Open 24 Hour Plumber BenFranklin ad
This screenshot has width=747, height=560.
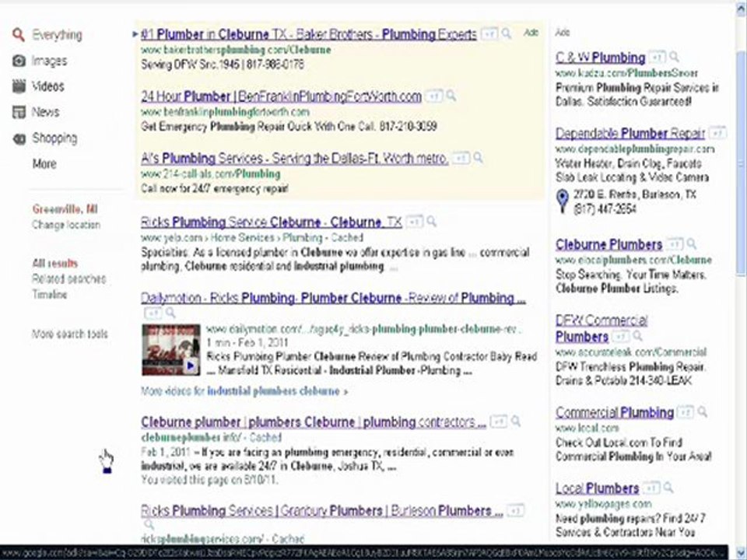tap(281, 96)
